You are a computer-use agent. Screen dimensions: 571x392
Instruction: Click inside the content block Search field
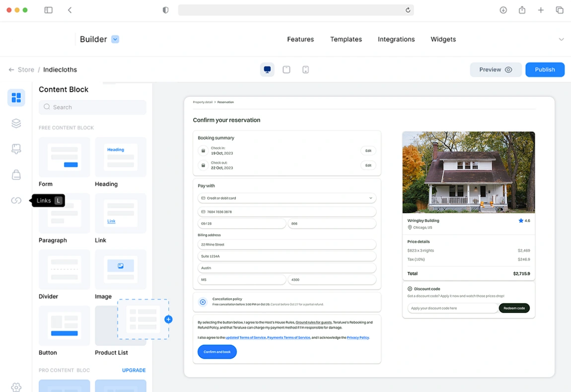92,107
